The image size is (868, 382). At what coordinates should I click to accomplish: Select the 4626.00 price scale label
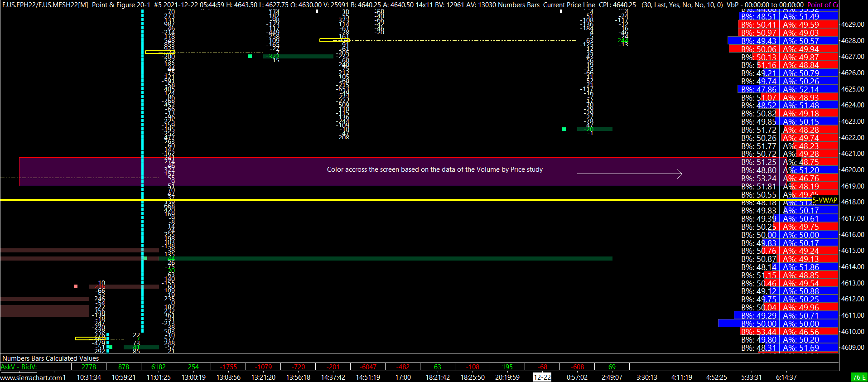(853, 73)
